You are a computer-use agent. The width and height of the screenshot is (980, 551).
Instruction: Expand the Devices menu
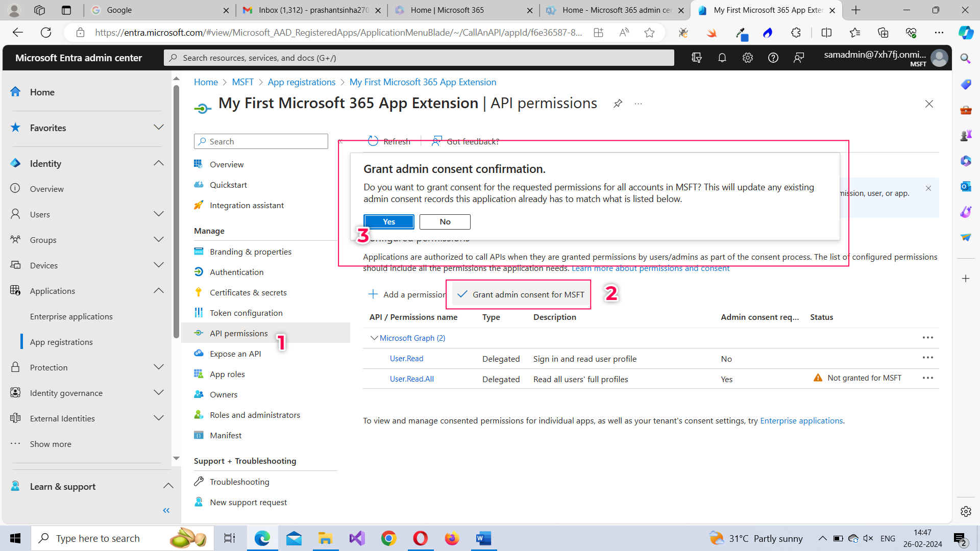159,265
